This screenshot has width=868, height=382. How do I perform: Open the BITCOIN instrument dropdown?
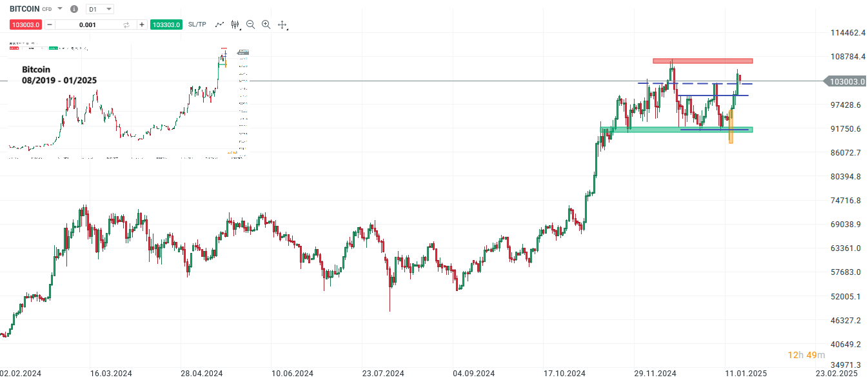coord(59,9)
